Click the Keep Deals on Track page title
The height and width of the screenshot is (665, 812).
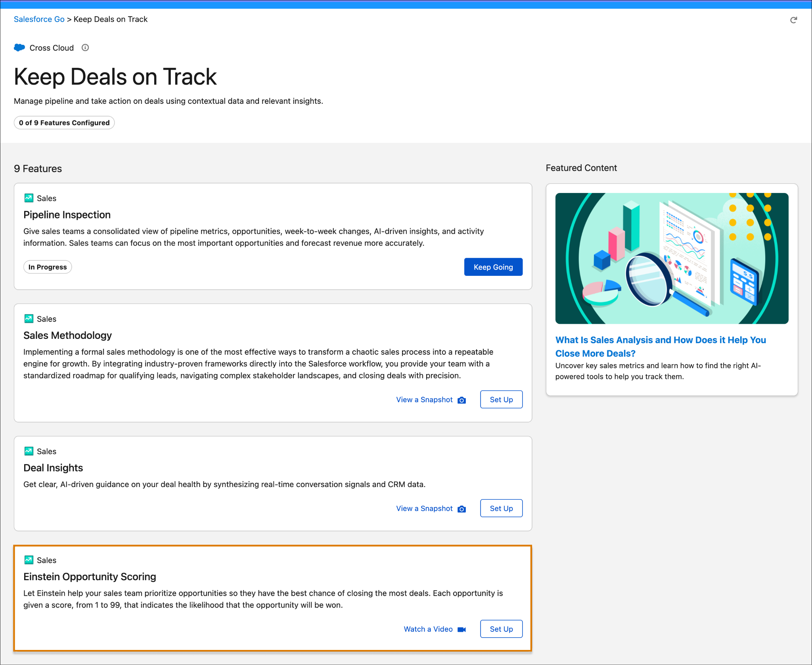click(115, 76)
